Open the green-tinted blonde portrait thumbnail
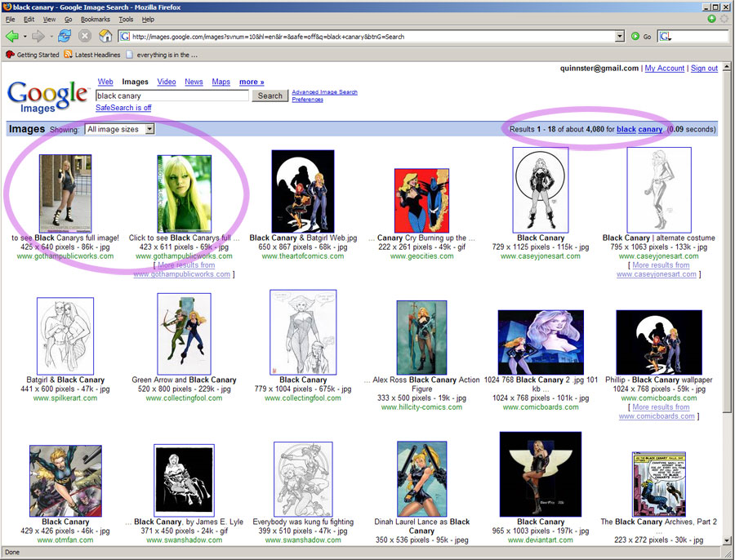This screenshot has height=560, width=735. coord(184,193)
